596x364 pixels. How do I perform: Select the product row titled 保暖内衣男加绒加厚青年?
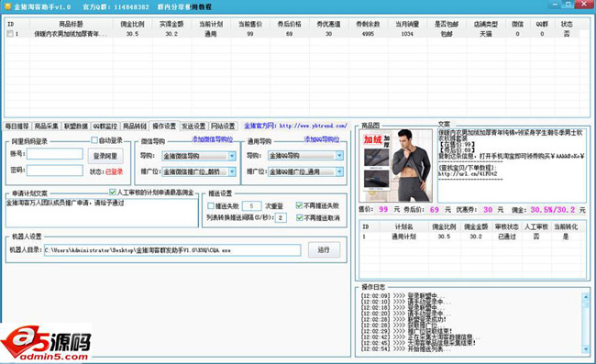(293, 34)
